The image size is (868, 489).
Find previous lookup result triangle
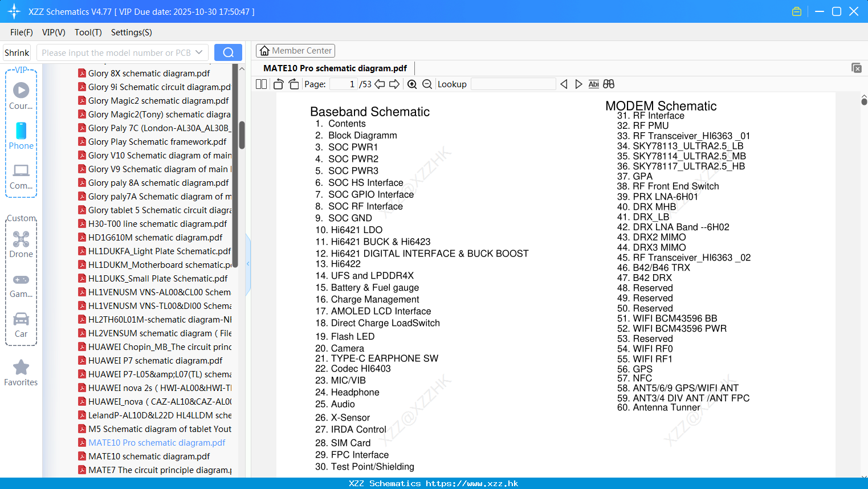564,84
